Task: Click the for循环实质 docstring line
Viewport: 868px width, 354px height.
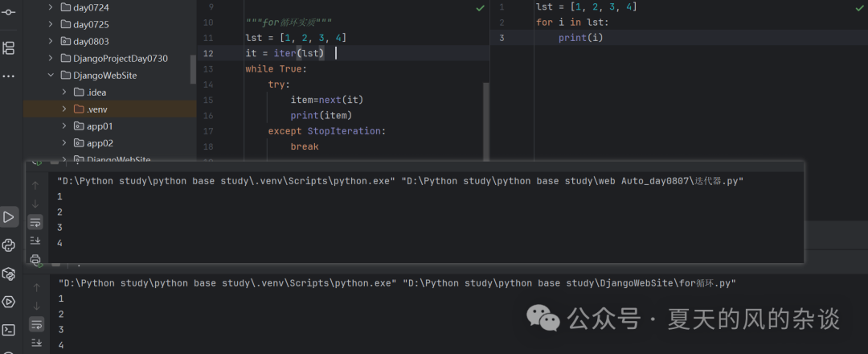Action: (x=289, y=23)
